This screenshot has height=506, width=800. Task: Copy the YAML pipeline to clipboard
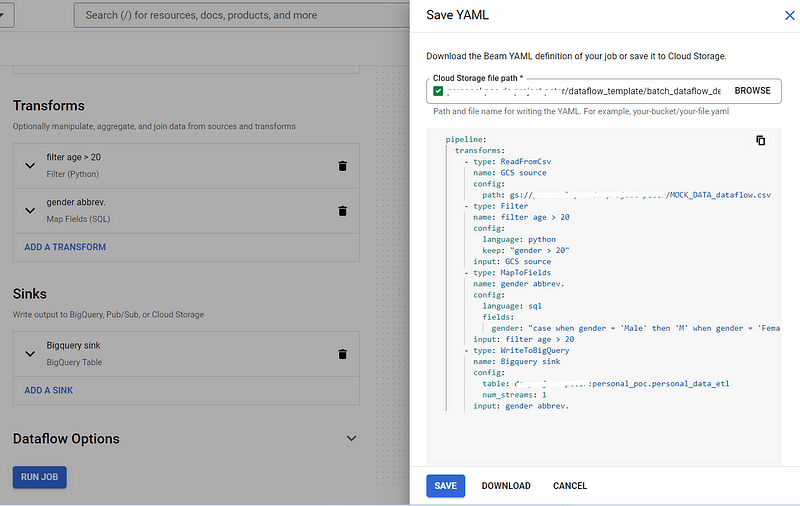[x=760, y=141]
